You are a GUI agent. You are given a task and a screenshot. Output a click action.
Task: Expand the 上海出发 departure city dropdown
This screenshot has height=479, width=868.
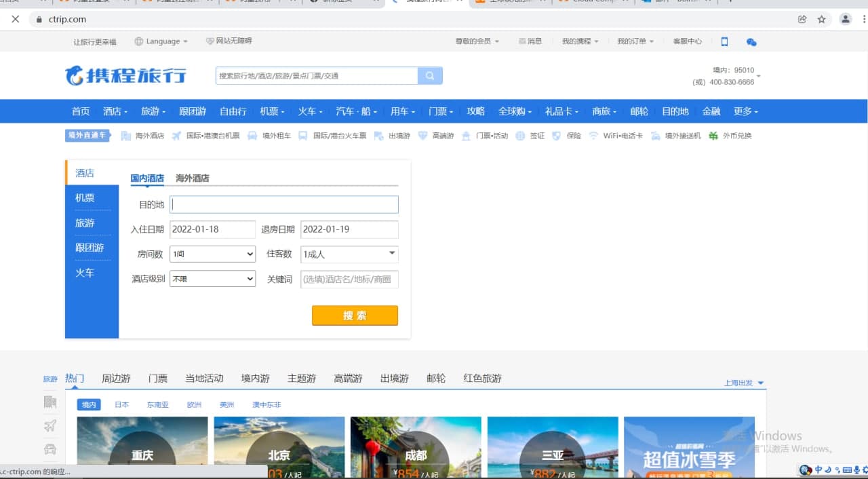744,383
